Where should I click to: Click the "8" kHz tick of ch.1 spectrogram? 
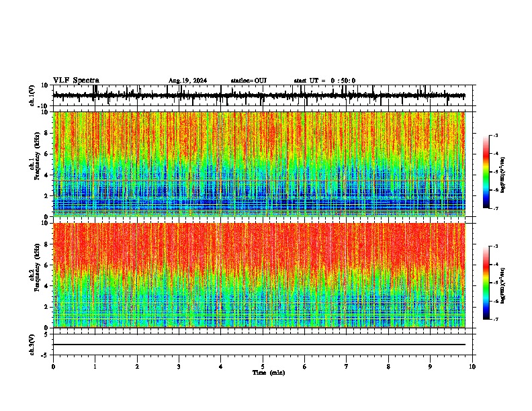click(x=48, y=133)
